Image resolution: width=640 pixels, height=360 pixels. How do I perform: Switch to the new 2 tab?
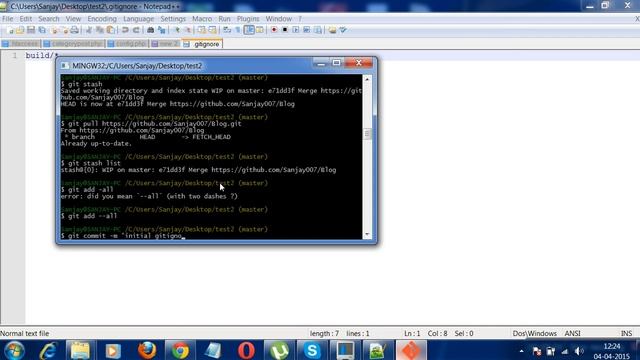coord(165,44)
